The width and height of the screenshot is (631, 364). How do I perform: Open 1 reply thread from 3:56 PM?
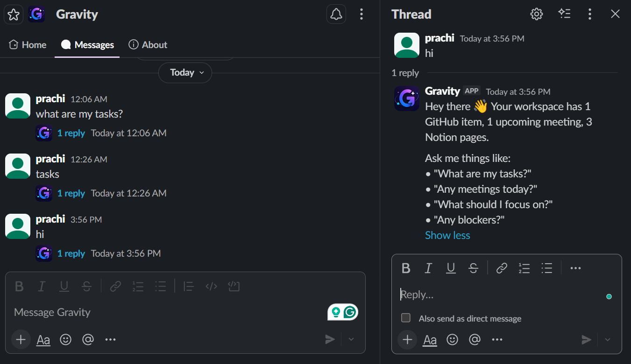[71, 253]
